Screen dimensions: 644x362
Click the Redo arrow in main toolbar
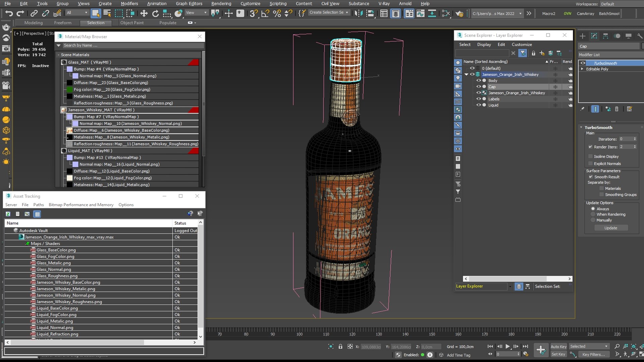click(x=20, y=13)
